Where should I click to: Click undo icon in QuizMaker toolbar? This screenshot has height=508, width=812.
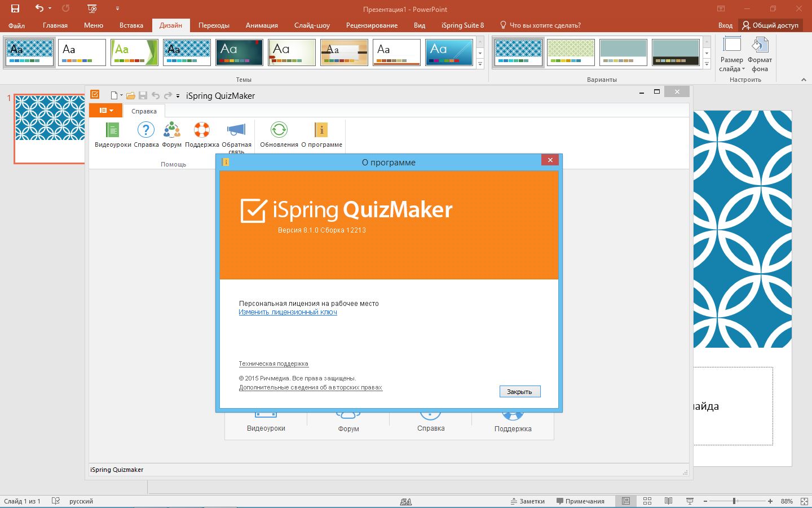(156, 95)
